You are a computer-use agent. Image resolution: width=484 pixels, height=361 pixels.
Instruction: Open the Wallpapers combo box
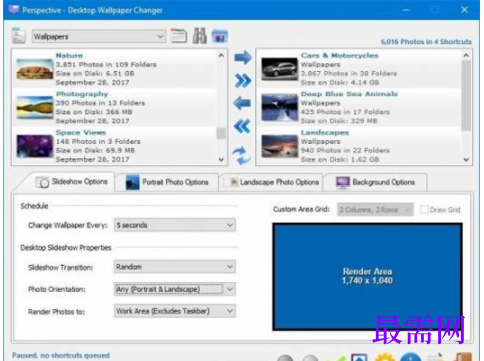tap(99, 36)
